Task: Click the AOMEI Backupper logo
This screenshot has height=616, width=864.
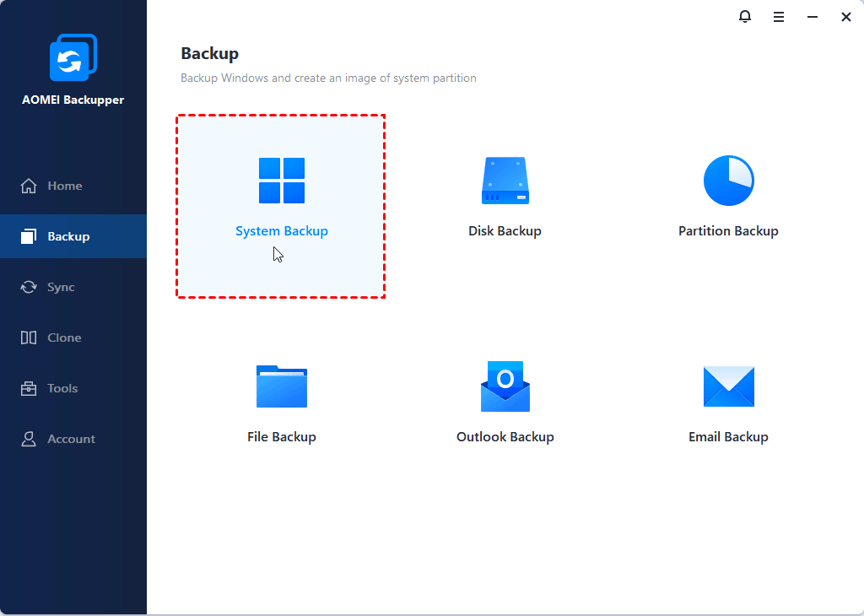Action: pyautogui.click(x=73, y=59)
